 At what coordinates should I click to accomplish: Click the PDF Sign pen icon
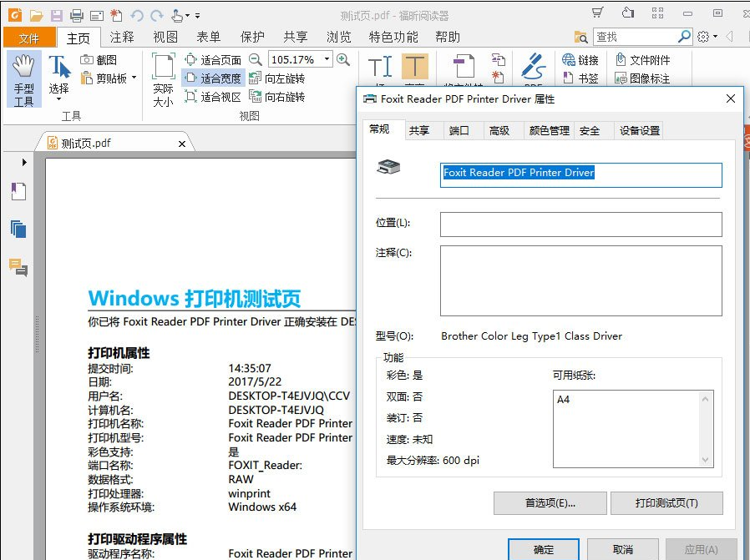(534, 67)
